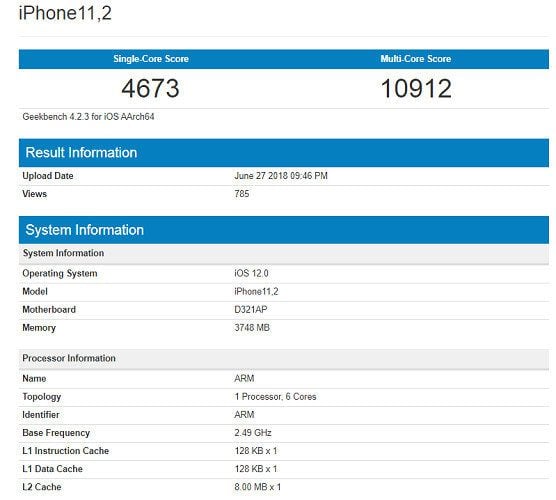The image size is (556, 500).
Task: Select the Views label
Action: point(34,194)
